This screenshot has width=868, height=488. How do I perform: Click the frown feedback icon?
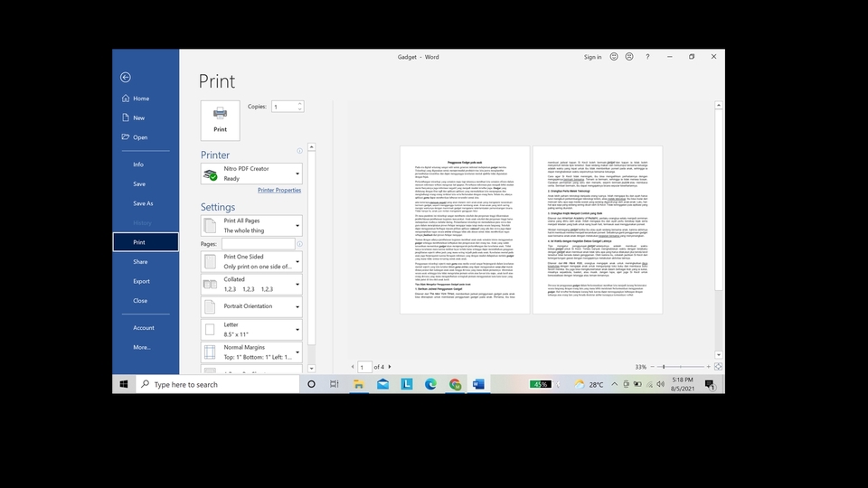629,56
